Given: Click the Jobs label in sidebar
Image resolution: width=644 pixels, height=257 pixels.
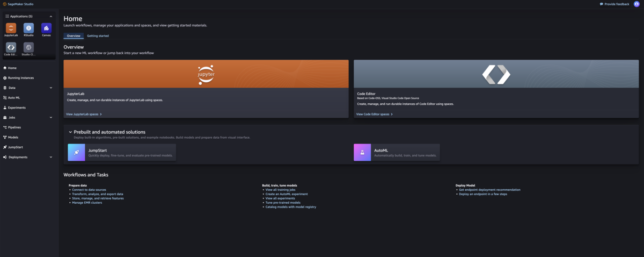Looking at the screenshot, I should tap(12, 117).
